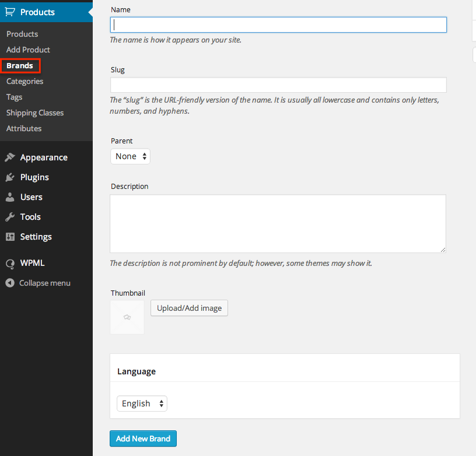Click the Add New Brand button

click(x=143, y=439)
